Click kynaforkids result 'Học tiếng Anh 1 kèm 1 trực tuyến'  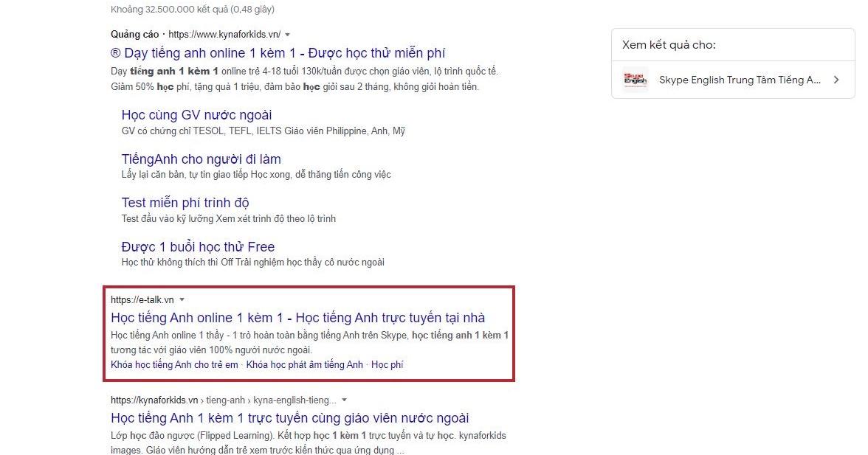click(x=289, y=417)
